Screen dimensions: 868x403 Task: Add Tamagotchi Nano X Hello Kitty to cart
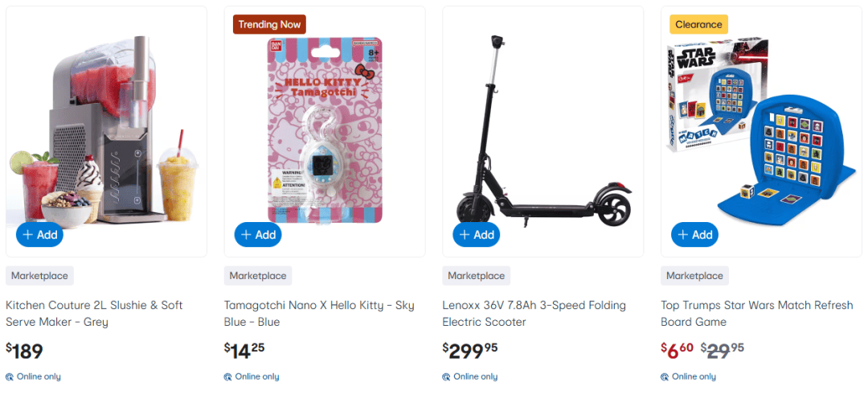tap(258, 235)
